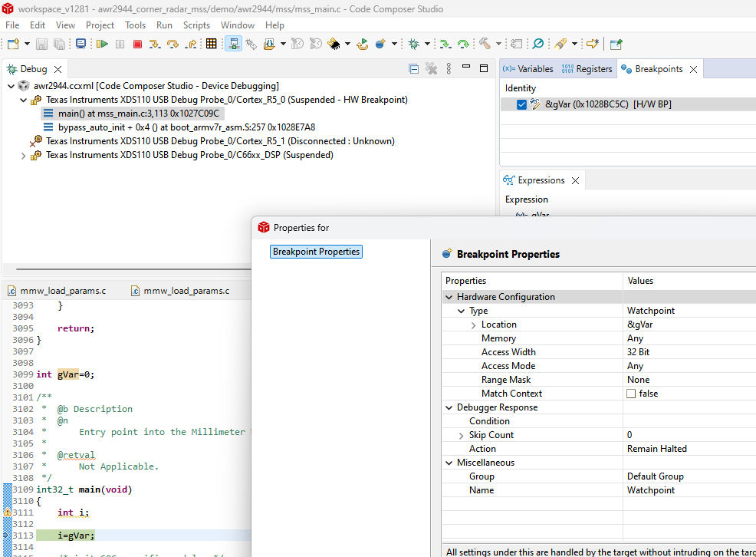Collapse all in Debug view

pyautogui.click(x=414, y=69)
